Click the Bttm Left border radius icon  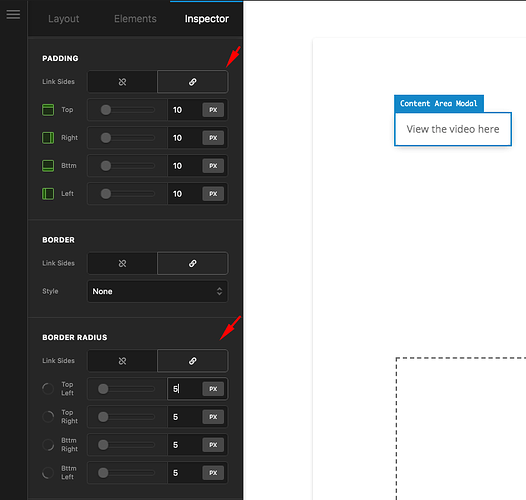tap(48, 473)
